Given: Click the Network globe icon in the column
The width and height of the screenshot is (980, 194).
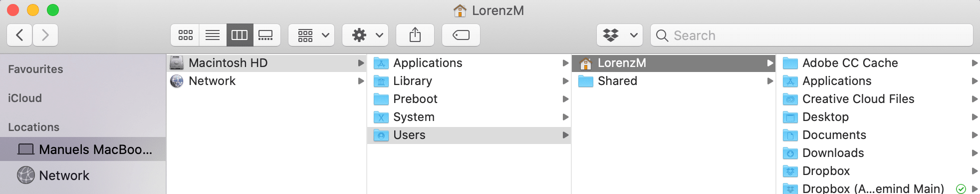Looking at the screenshot, I should point(177,81).
